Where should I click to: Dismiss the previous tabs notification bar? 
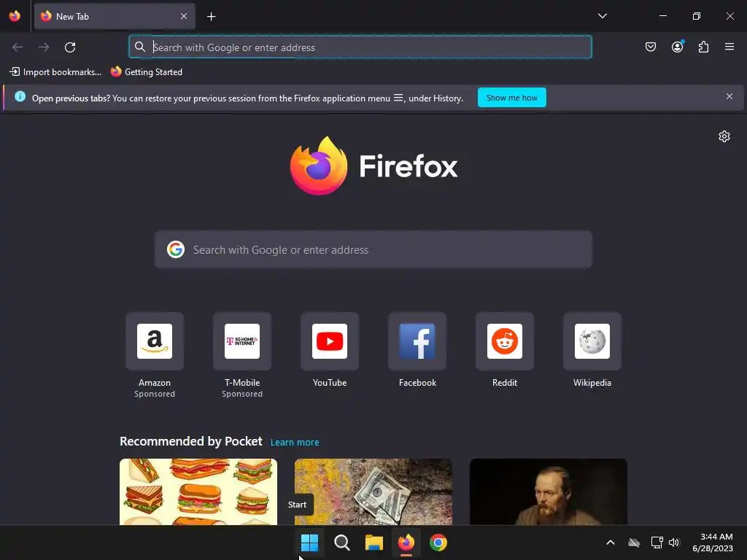729,97
